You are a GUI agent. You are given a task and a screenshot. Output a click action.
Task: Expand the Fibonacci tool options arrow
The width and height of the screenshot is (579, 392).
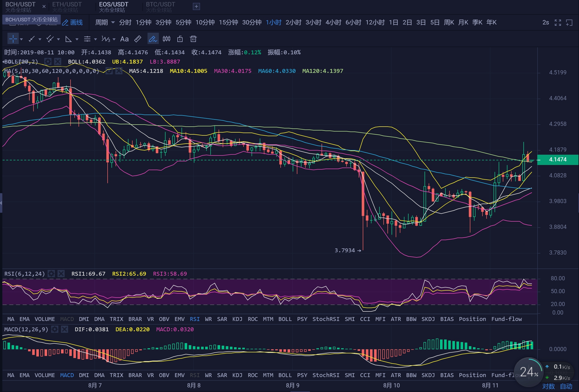96,39
